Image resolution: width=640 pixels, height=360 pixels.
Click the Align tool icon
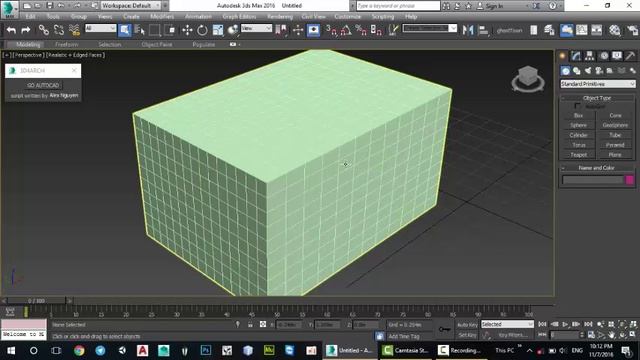(x=483, y=30)
